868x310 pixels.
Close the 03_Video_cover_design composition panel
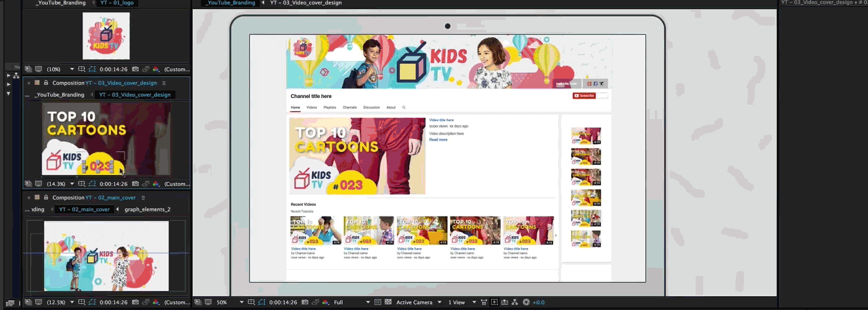pos(29,83)
